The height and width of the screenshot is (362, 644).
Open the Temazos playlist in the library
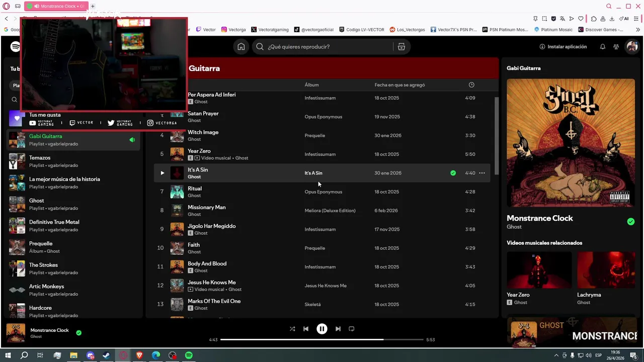[x=73, y=161]
